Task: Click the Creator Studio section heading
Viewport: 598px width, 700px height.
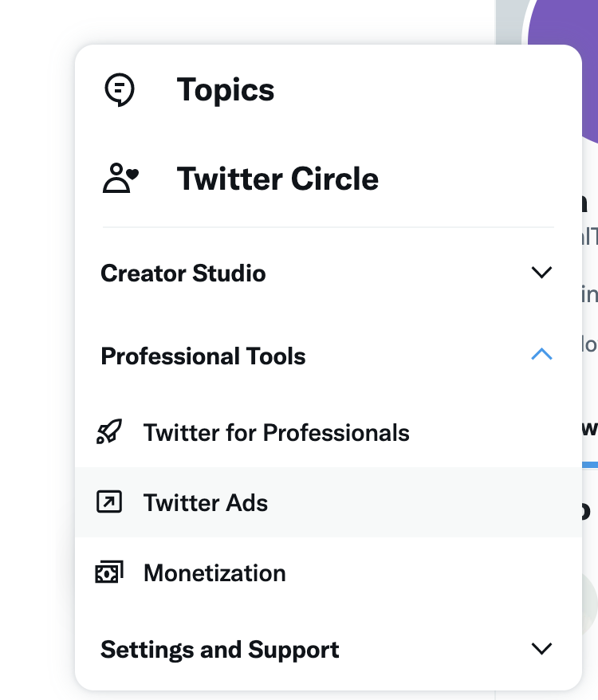Action: (x=183, y=273)
